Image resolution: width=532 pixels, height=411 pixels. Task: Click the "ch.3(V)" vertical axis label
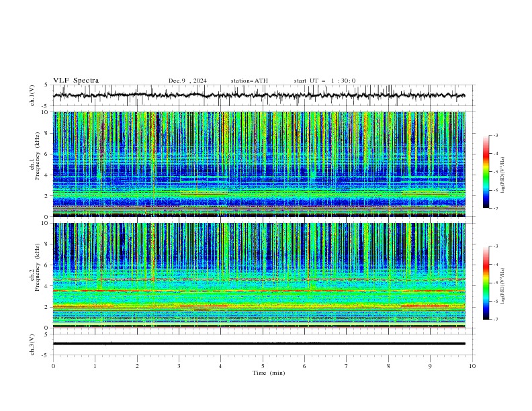32,345
